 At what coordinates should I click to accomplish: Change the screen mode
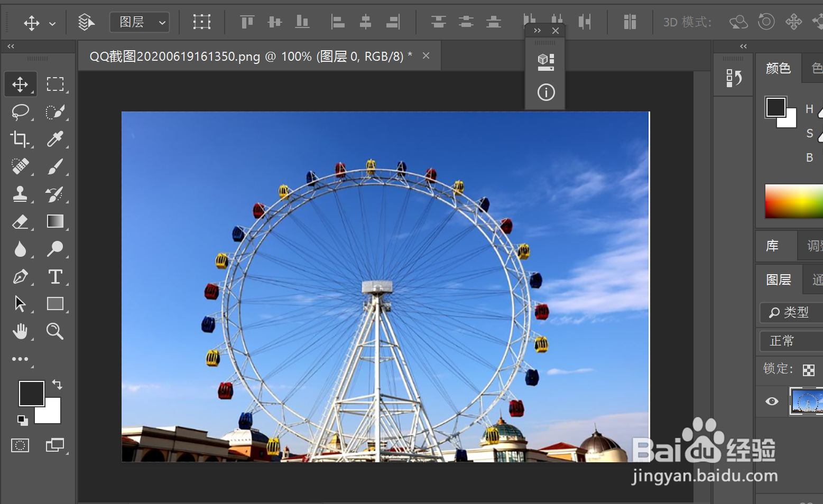tap(55, 445)
